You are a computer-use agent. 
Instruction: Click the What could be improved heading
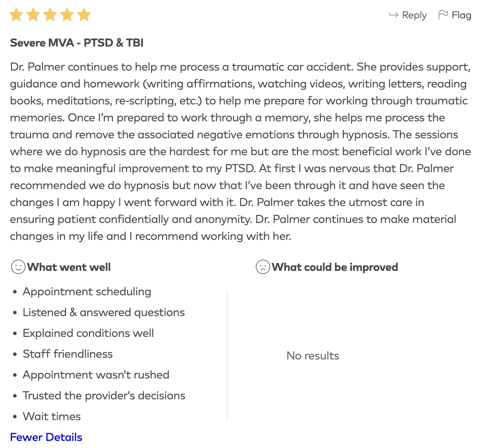click(335, 267)
